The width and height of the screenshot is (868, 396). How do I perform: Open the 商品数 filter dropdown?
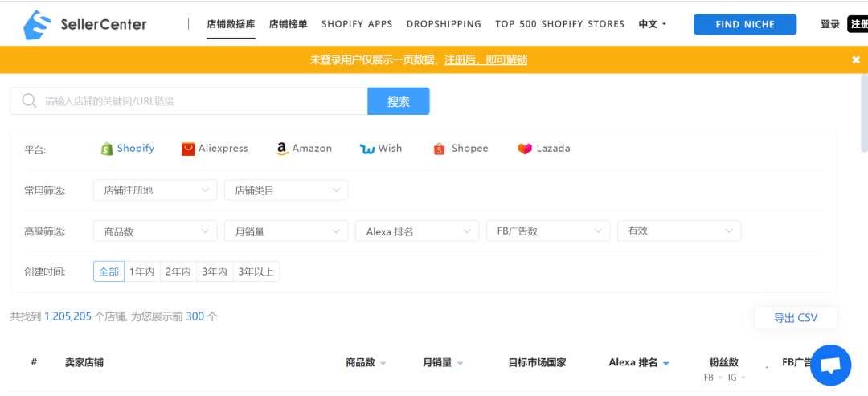(x=155, y=231)
